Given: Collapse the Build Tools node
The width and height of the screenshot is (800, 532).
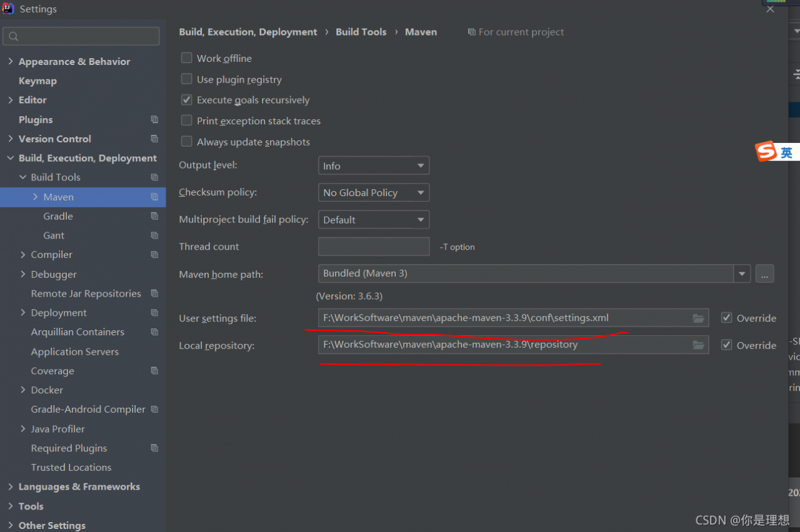Looking at the screenshot, I should [x=22, y=177].
